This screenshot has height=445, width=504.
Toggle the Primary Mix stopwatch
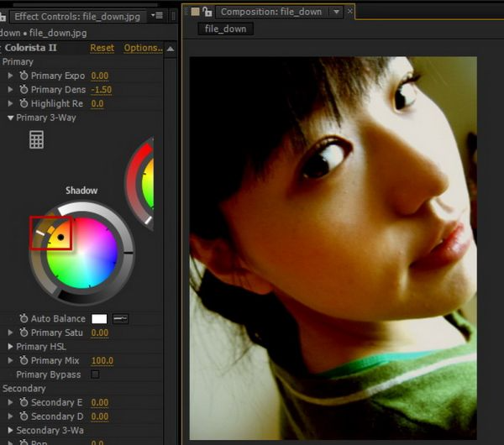24,361
